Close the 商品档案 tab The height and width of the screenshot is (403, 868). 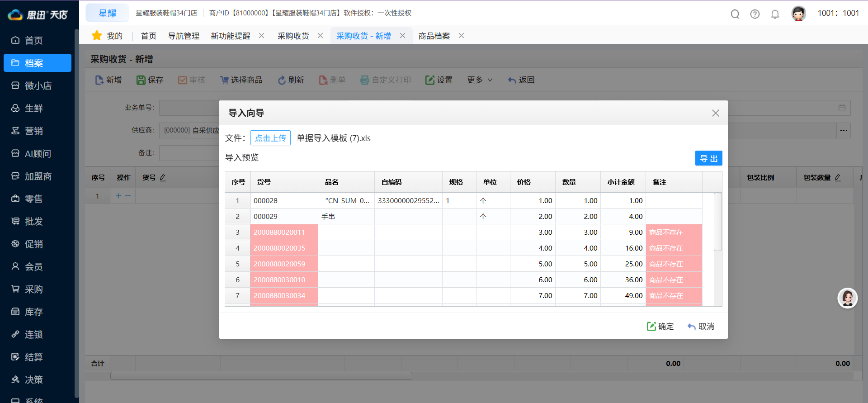(x=461, y=35)
